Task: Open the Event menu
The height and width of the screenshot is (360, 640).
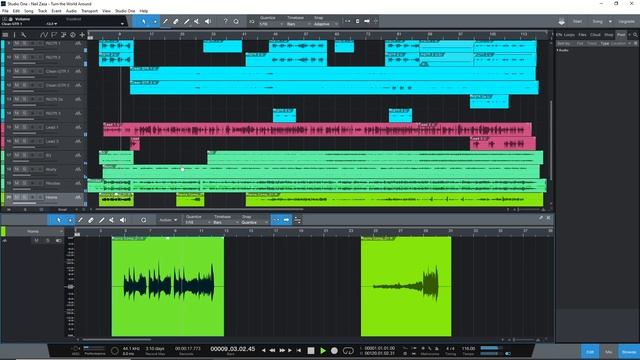Action: 56,11
